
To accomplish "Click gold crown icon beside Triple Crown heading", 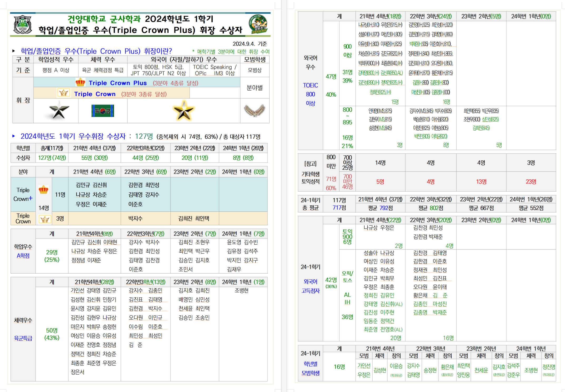I will pyautogui.click(x=64, y=93).
